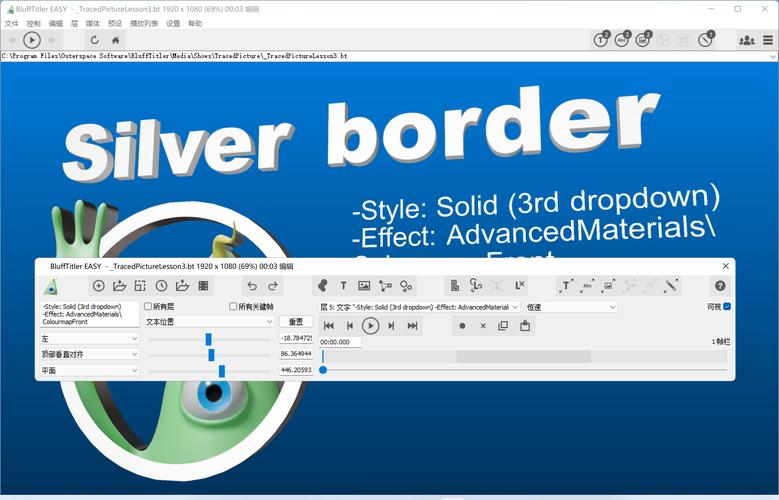Screen dimensions: 779x500
Task: Click the 重置 reset button
Action: click(296, 322)
